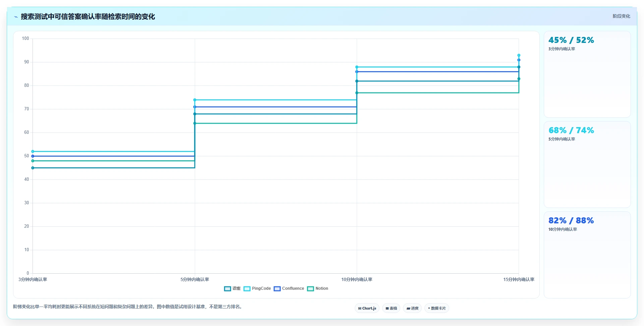Viewport: 644px width, 326px height.
Task: Click the 10分钟内确认率 caption in third card
Action: coord(563,229)
